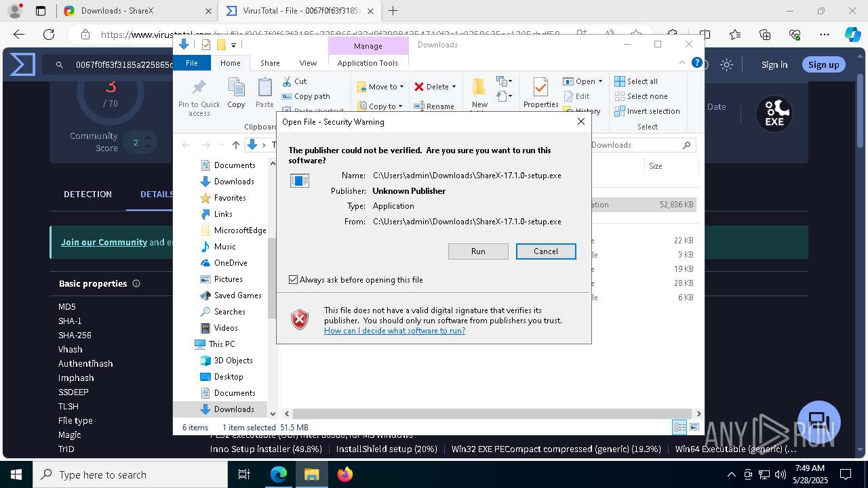Switch to Details view icon in status bar

click(679, 427)
